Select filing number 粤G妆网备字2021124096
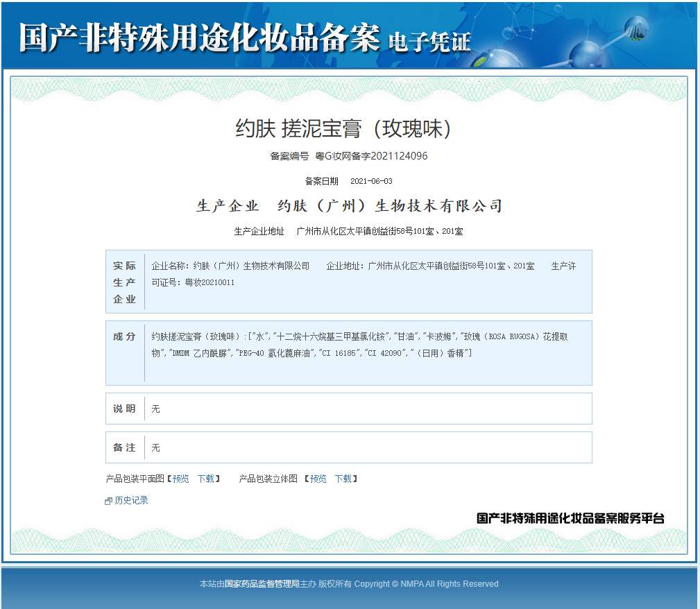Image resolution: width=700 pixels, height=609 pixels. [371, 156]
